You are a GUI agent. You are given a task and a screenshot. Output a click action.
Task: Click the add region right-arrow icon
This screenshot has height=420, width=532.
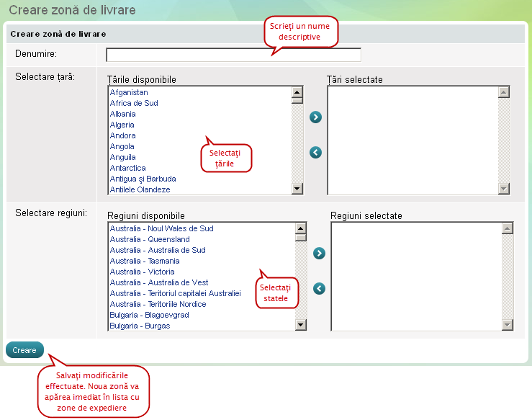(x=319, y=254)
